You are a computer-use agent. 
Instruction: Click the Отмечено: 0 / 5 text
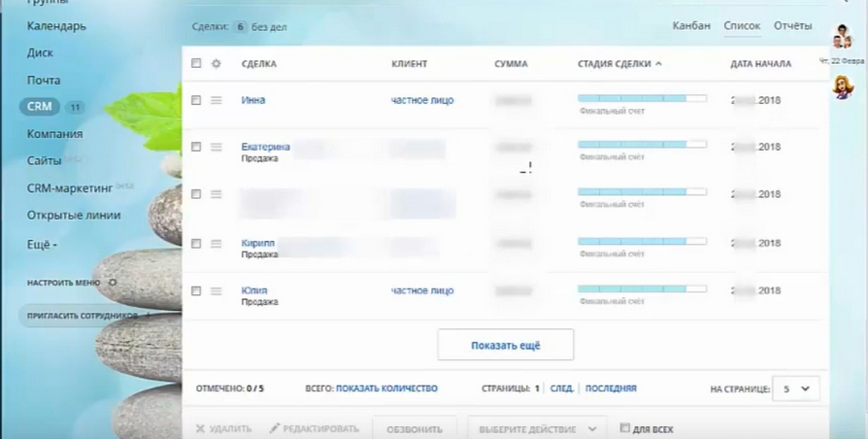(x=230, y=388)
